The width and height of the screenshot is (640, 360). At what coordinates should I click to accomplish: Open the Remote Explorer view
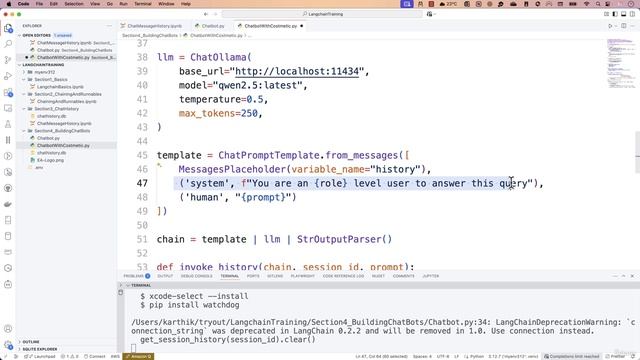[x=8, y=108]
